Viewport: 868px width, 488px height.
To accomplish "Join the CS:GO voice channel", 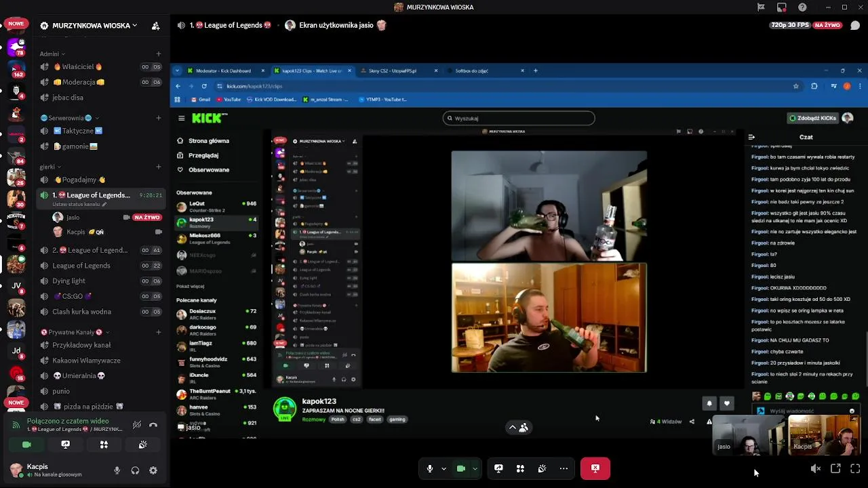I will click(x=100, y=296).
